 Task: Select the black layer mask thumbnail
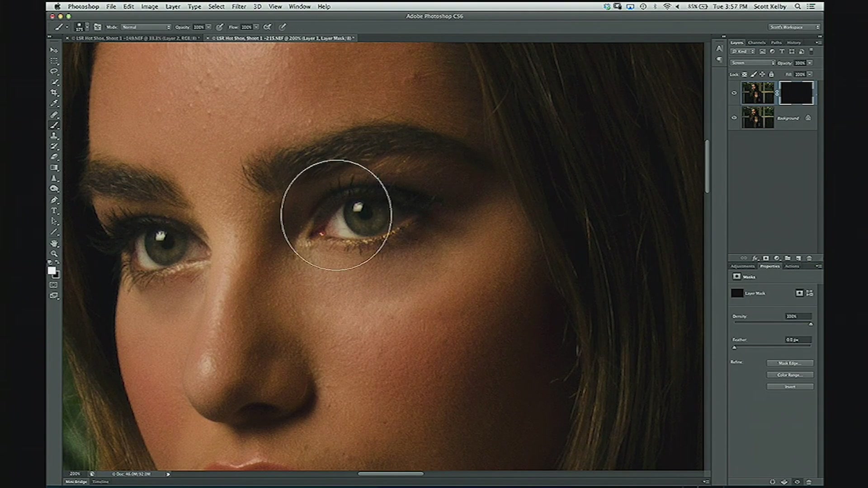(x=796, y=93)
